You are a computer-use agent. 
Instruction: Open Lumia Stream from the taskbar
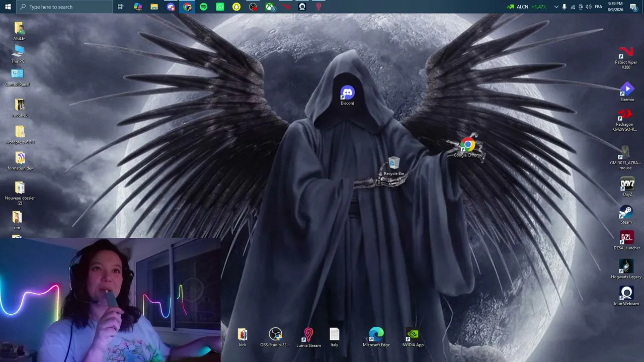pyautogui.click(x=318, y=7)
